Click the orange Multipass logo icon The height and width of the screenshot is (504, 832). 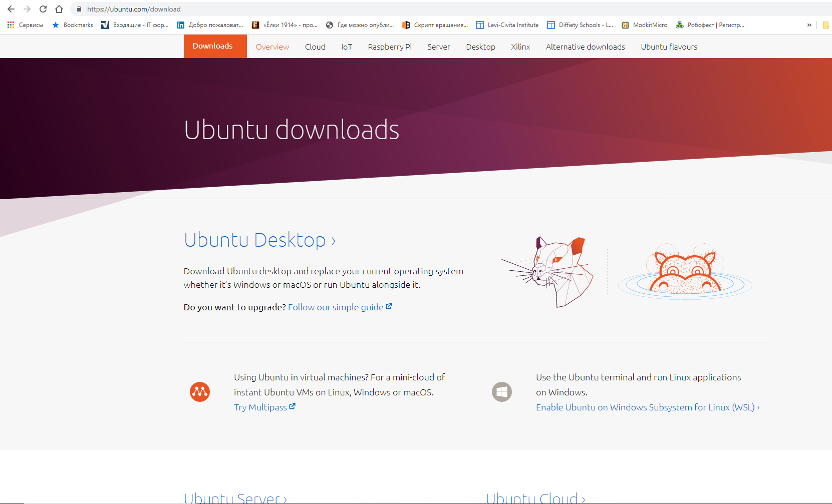tap(200, 391)
